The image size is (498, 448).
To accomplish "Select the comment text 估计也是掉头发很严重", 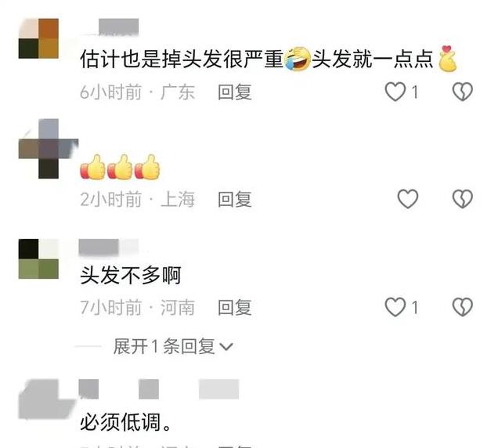I will click(182, 59).
